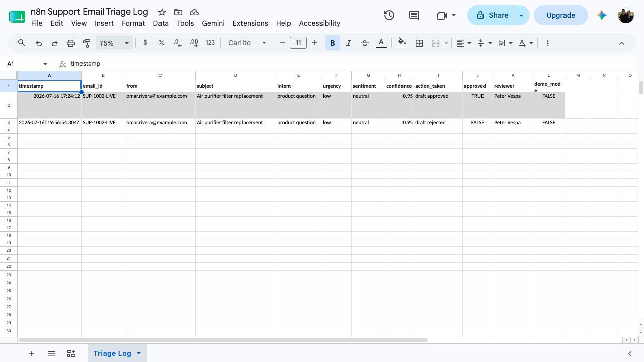Open the 75% zoom dropdown

pos(114,43)
